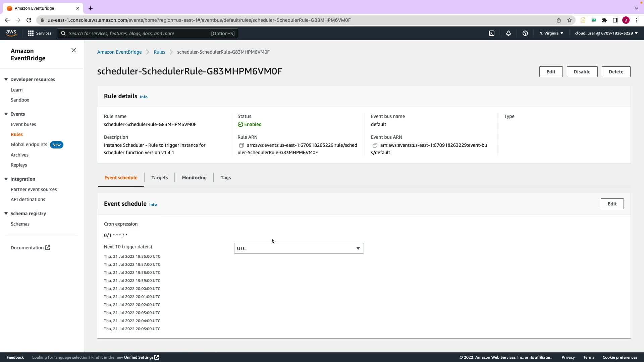Open the AWS help question mark icon
644x362 pixels.
coord(525,33)
